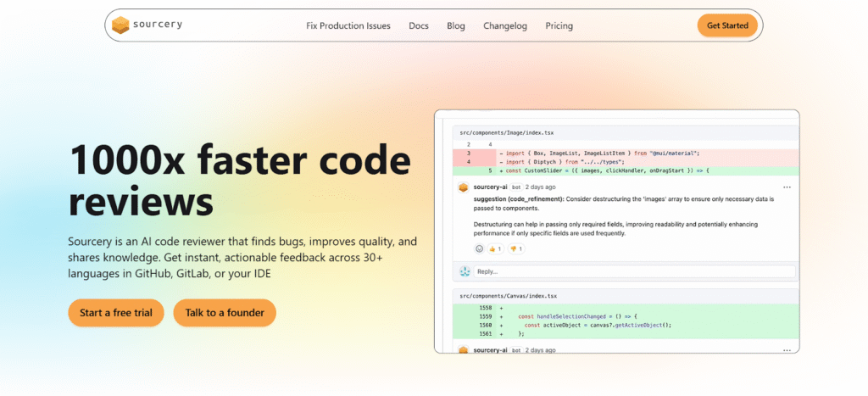Open Fix Production Issues page
868x396 pixels.
click(348, 25)
